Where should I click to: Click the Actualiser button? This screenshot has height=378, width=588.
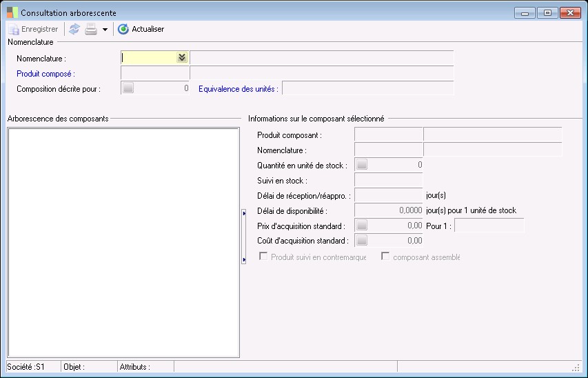tap(141, 29)
